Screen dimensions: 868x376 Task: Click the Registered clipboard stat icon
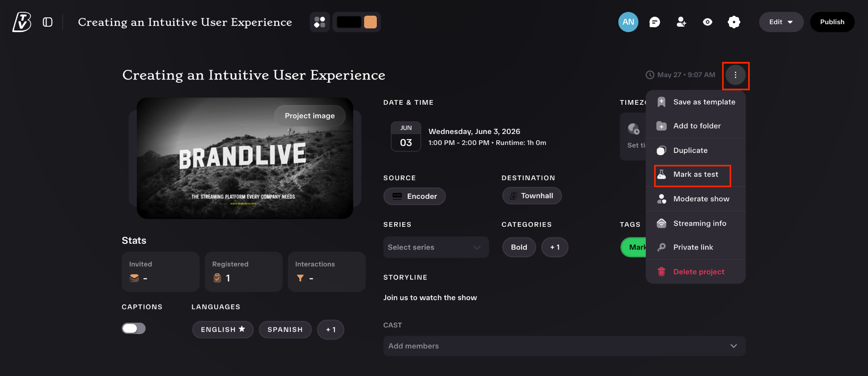[217, 278]
